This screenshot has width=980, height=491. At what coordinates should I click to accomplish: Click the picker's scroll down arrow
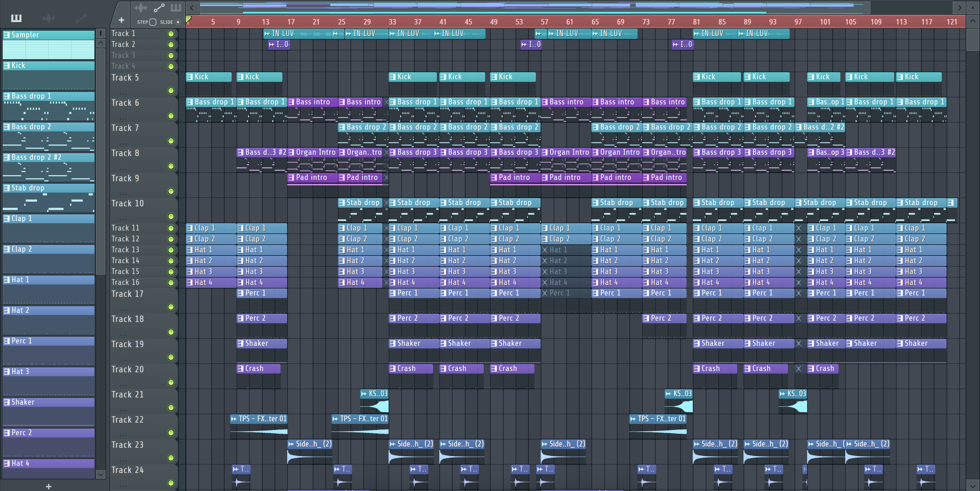coord(100,474)
